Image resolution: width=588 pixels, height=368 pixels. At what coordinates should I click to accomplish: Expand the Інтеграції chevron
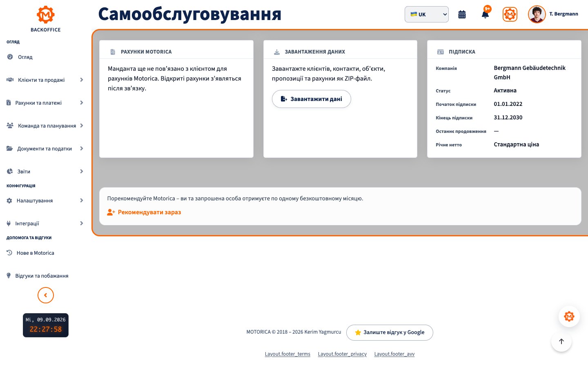pyautogui.click(x=81, y=223)
